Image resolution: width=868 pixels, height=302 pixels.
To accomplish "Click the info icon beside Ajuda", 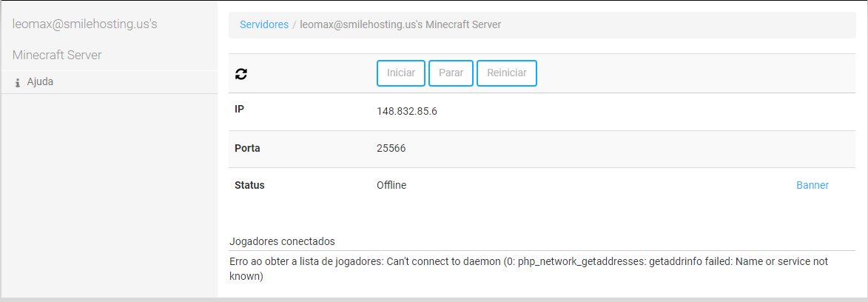I will (18, 83).
